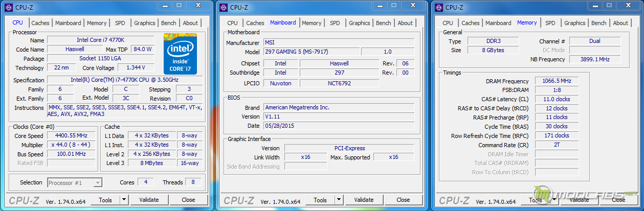This screenshot has width=644, height=211.
Task: Click the MSI manufacturer field
Action: pyautogui.click(x=339, y=42)
